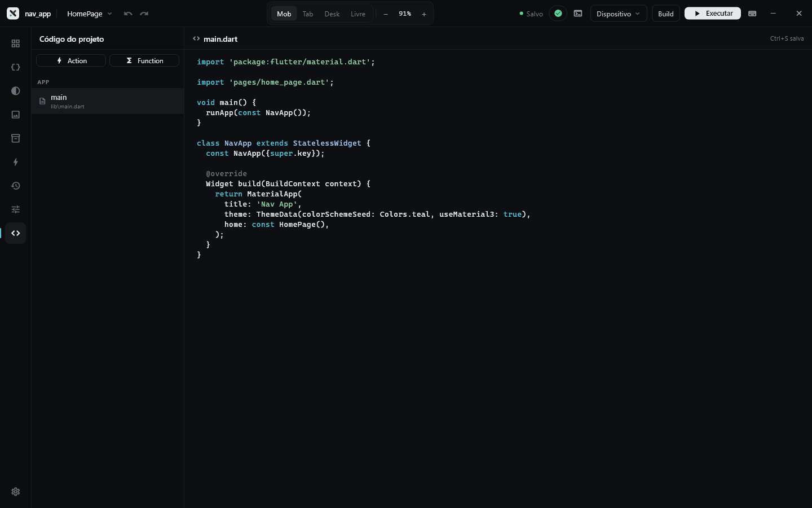812x508 pixels.
Task: Click the home_page.dart import line
Action: point(265,82)
